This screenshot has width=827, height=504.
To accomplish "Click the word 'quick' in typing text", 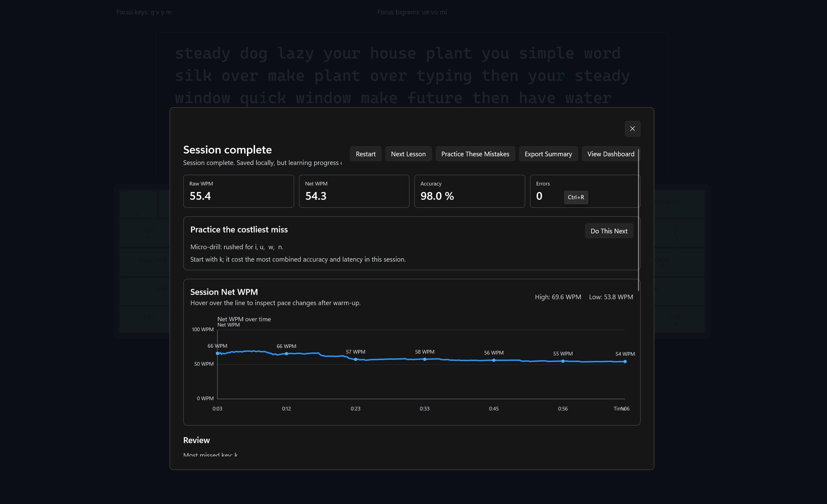I will pyautogui.click(x=263, y=98).
